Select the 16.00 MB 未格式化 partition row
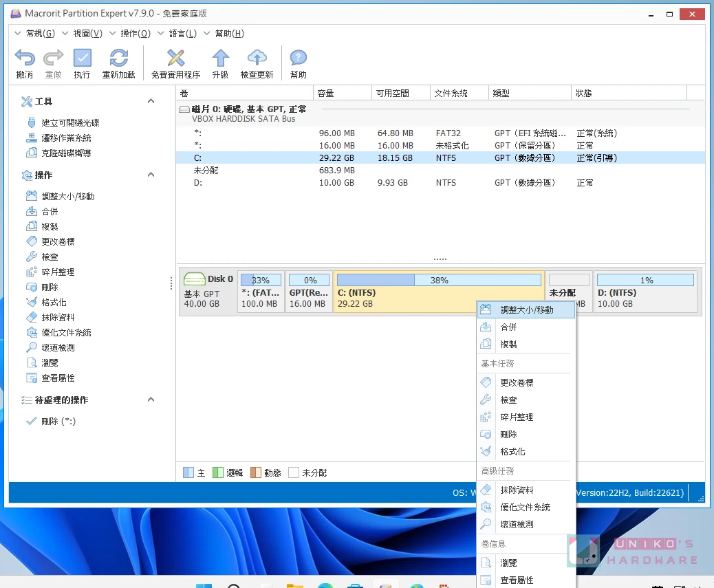Viewport: 714px width, 588px height. click(440, 146)
